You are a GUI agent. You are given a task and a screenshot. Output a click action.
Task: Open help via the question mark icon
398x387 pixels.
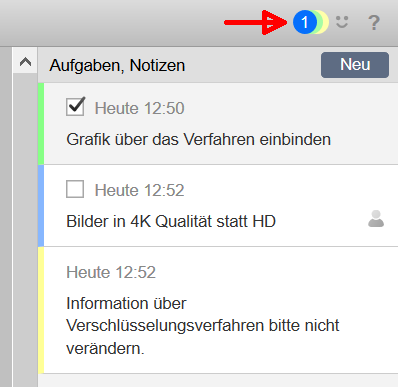click(x=374, y=23)
